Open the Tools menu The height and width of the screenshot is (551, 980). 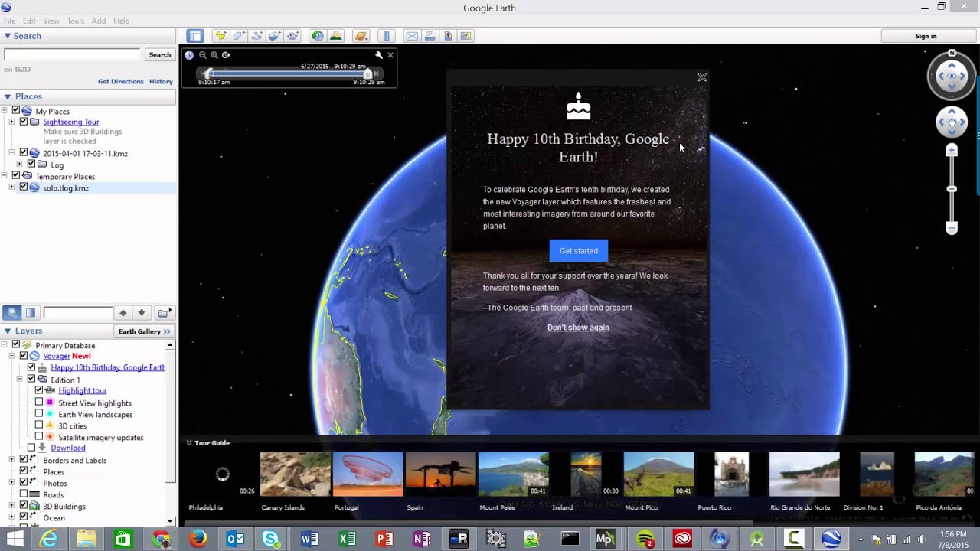tap(75, 21)
